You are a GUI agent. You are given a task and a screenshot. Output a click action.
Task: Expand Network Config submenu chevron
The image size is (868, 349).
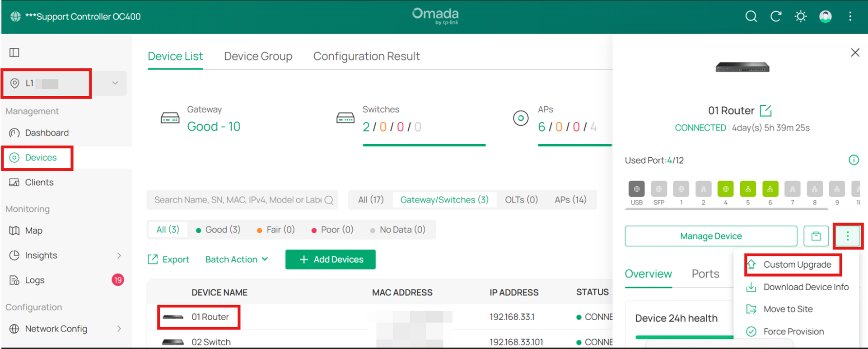[x=119, y=329]
